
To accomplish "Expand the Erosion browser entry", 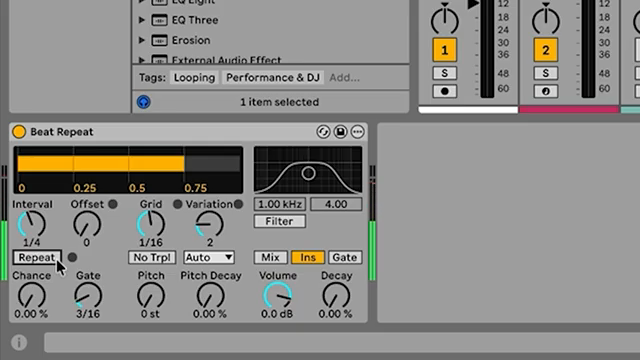I will pyautogui.click(x=142, y=40).
